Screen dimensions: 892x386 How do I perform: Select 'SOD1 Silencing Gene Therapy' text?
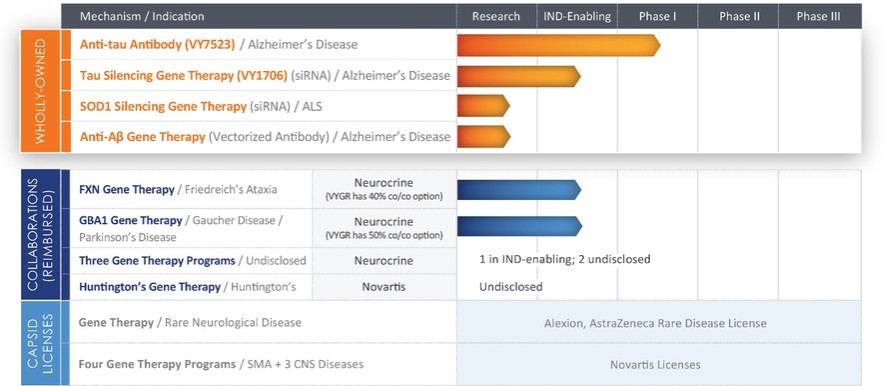click(x=163, y=106)
